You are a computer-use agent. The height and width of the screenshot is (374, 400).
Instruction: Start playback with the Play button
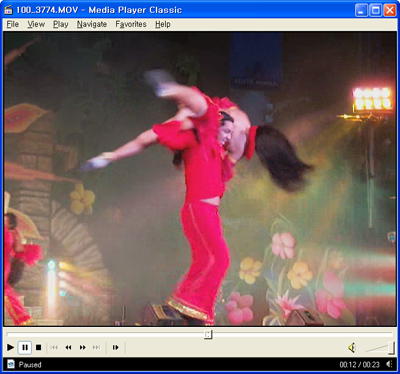(10, 348)
